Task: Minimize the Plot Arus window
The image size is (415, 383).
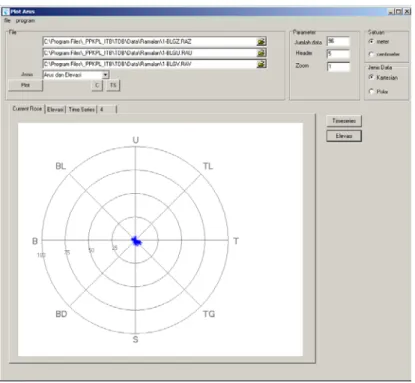Action: click(x=391, y=12)
